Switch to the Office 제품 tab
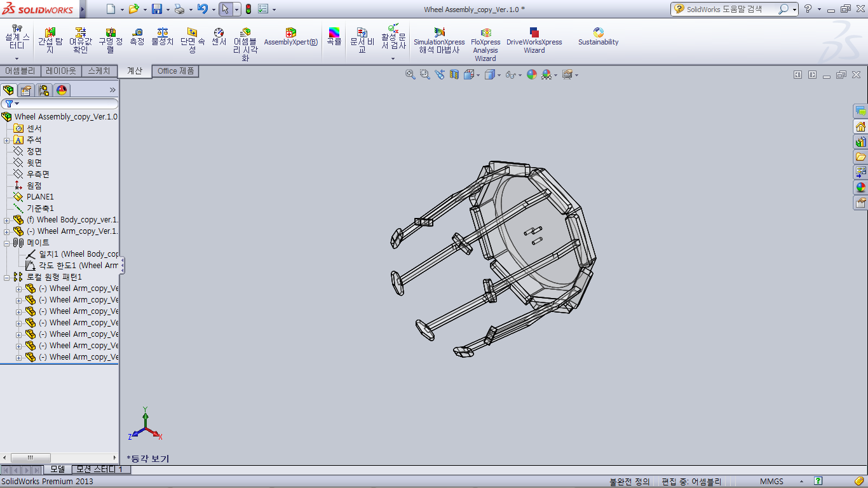Image resolution: width=868 pixels, height=488 pixels. pos(176,71)
